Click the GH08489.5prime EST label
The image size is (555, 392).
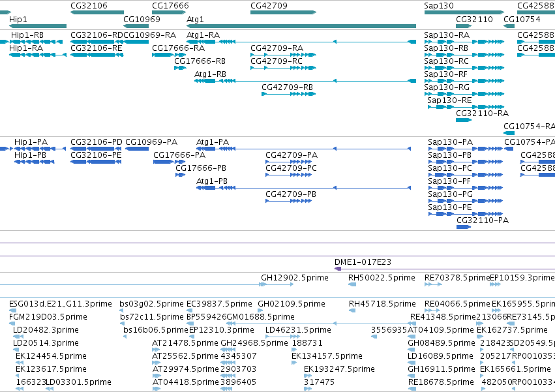click(x=442, y=343)
